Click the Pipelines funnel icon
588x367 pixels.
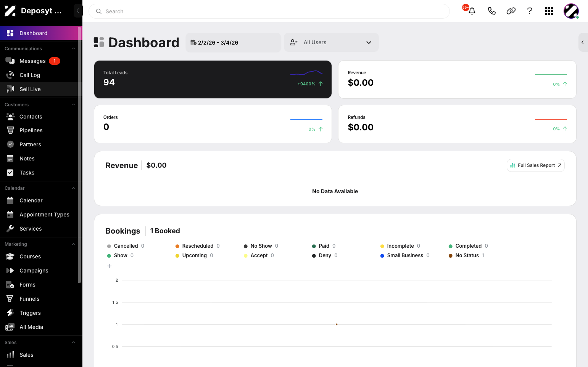[10, 130]
